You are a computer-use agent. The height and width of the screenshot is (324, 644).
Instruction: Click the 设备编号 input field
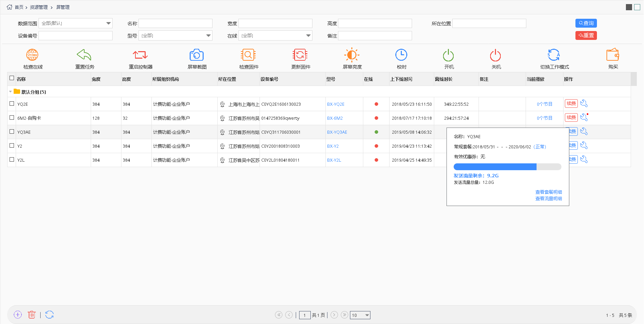(x=75, y=35)
